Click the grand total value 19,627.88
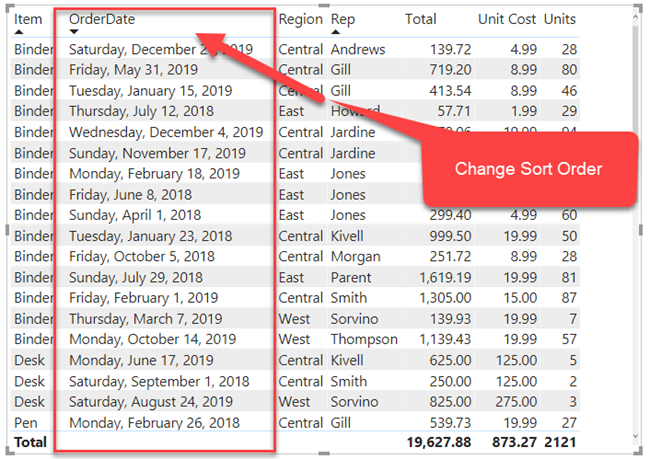The image size is (650, 459). tap(439, 442)
